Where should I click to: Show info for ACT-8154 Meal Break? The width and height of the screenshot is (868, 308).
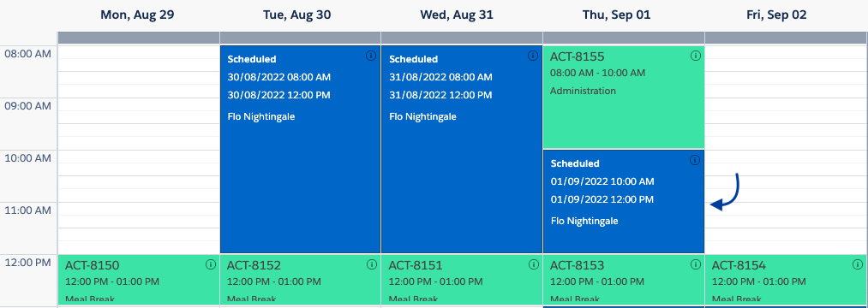[858, 264]
